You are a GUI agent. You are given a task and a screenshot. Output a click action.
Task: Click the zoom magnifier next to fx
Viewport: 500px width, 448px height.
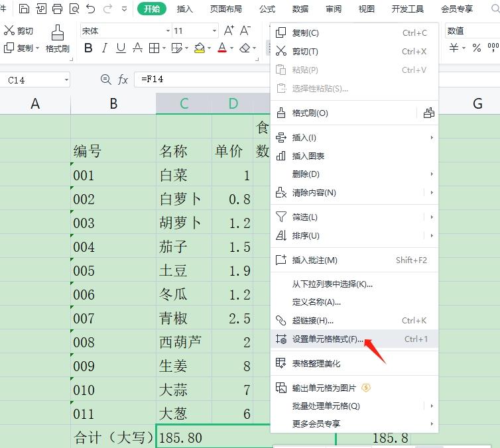click(106, 79)
